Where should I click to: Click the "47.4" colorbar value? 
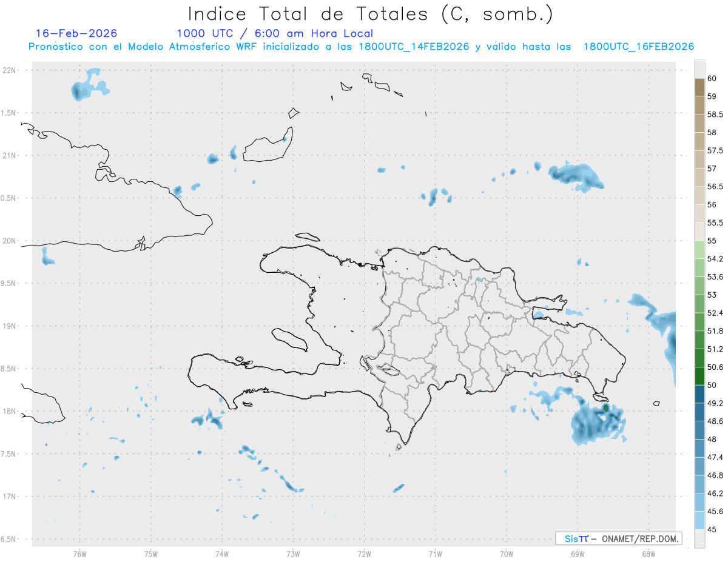click(x=715, y=457)
